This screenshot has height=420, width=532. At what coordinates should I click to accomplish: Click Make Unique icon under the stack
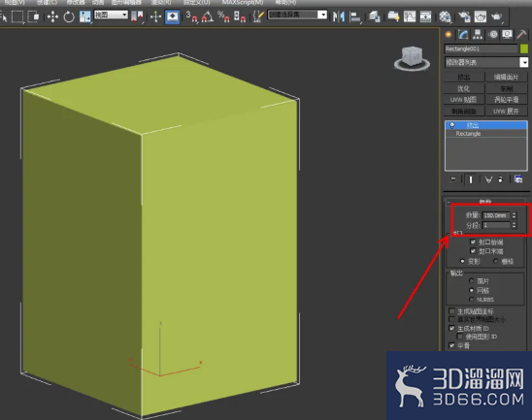tap(488, 179)
